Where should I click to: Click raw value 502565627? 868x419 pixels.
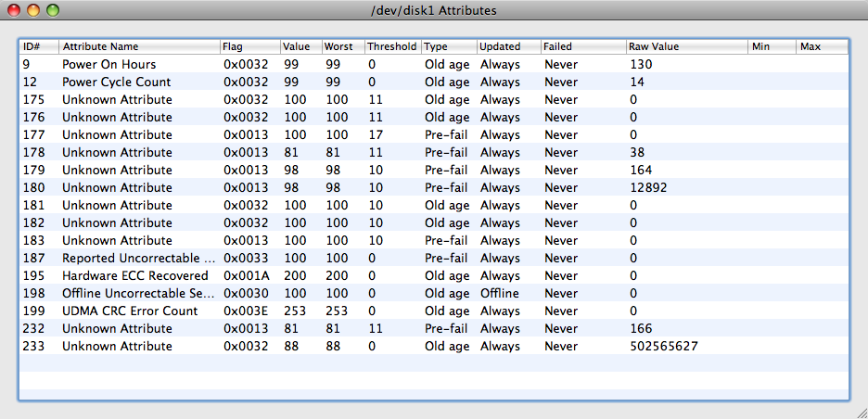pyautogui.click(x=664, y=346)
